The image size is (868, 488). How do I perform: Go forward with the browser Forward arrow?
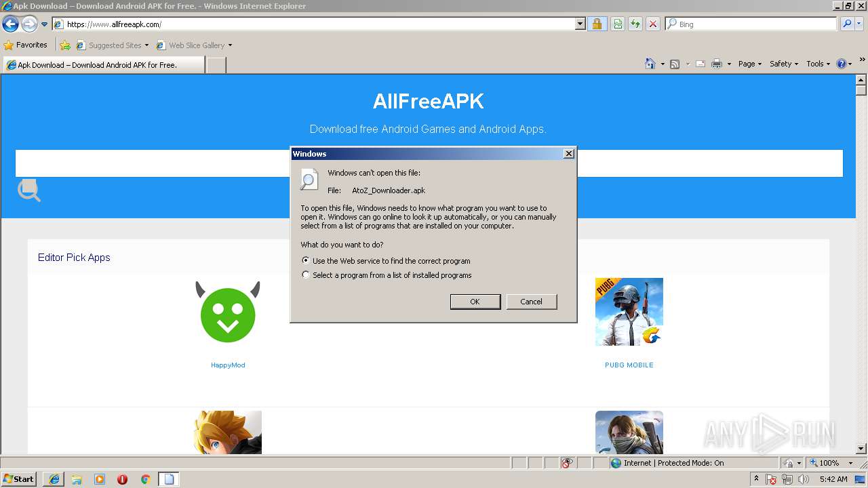(x=29, y=24)
